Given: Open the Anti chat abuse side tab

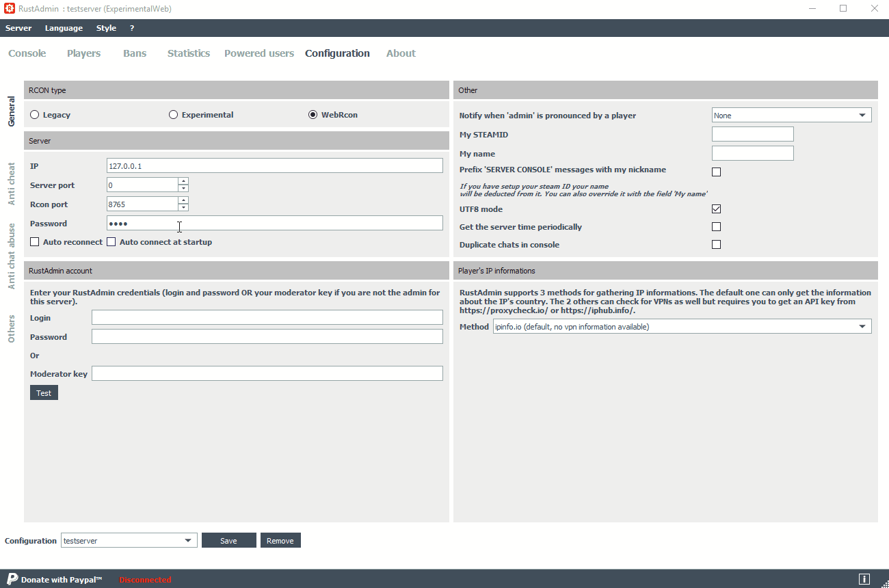Looking at the screenshot, I should pos(12,256).
